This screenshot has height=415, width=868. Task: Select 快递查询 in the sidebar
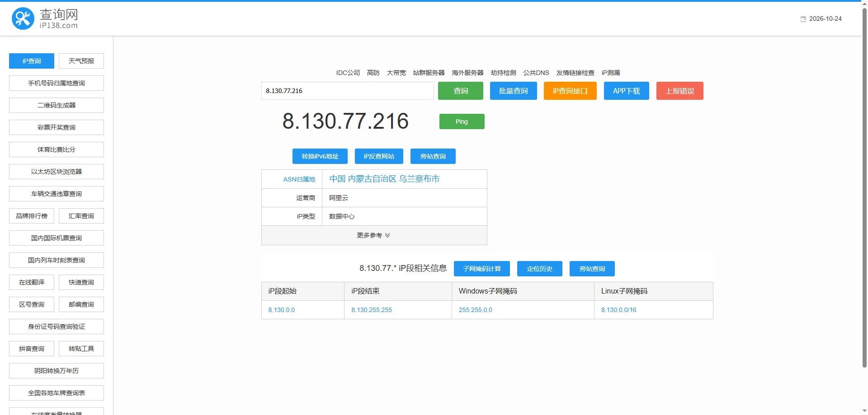coord(81,282)
